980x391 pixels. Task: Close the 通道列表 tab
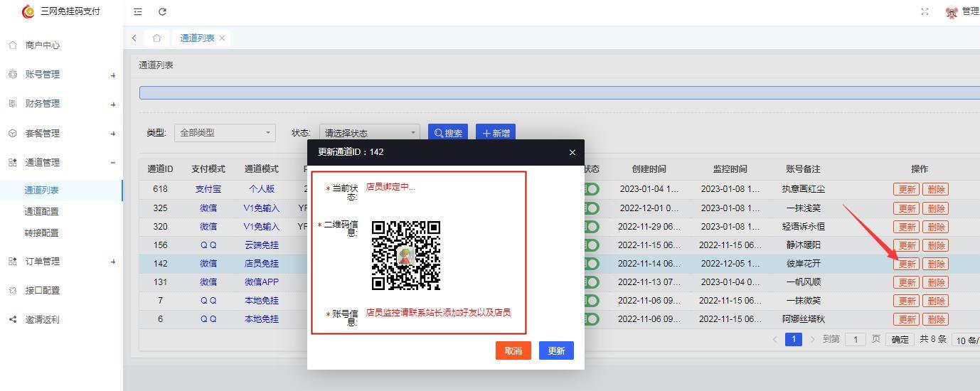[x=222, y=38]
